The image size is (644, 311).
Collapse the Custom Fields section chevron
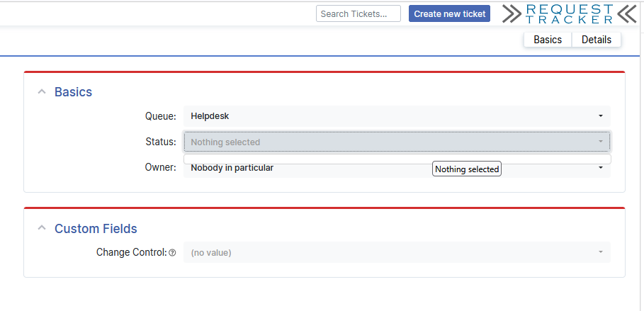coord(42,229)
